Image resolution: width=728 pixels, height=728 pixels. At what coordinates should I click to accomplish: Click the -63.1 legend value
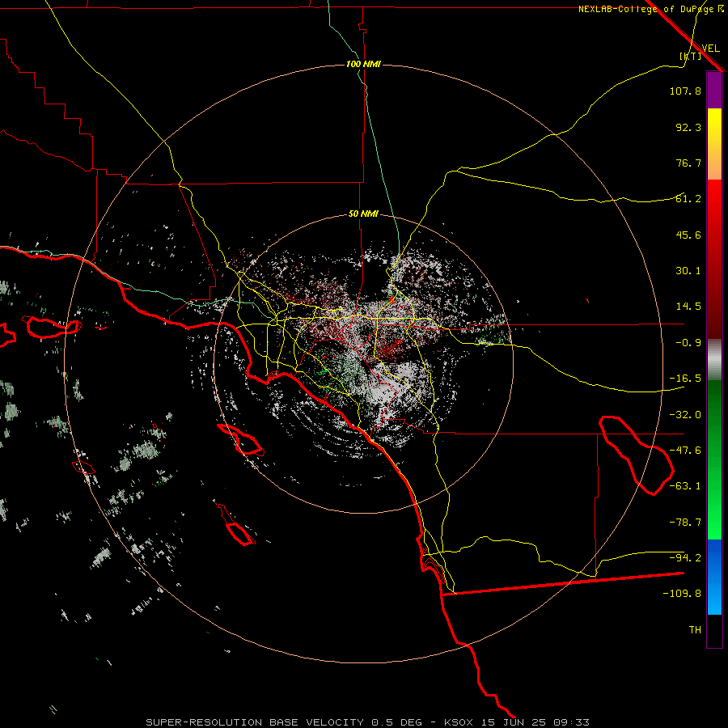[x=685, y=486]
